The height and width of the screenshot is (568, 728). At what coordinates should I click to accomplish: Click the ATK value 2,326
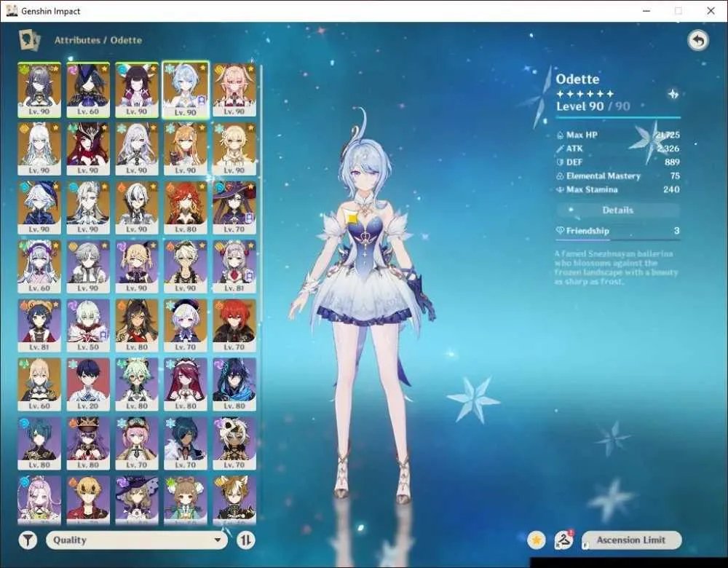[668, 149]
